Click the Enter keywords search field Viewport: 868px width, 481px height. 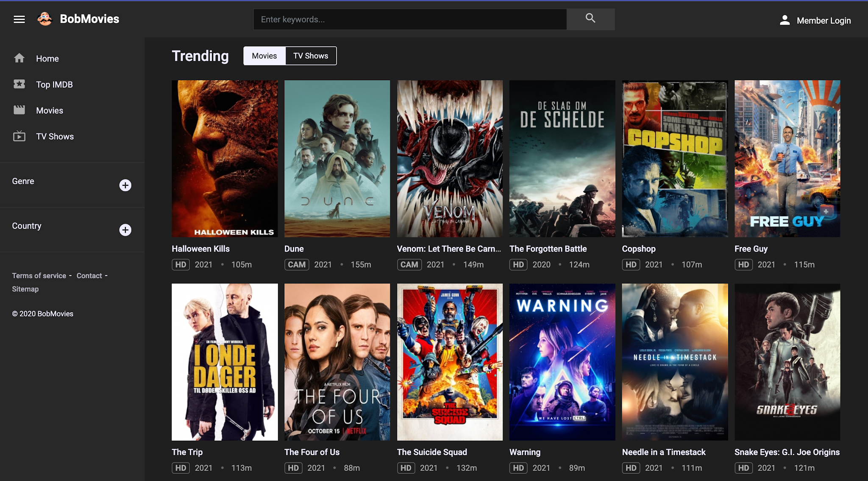[409, 19]
